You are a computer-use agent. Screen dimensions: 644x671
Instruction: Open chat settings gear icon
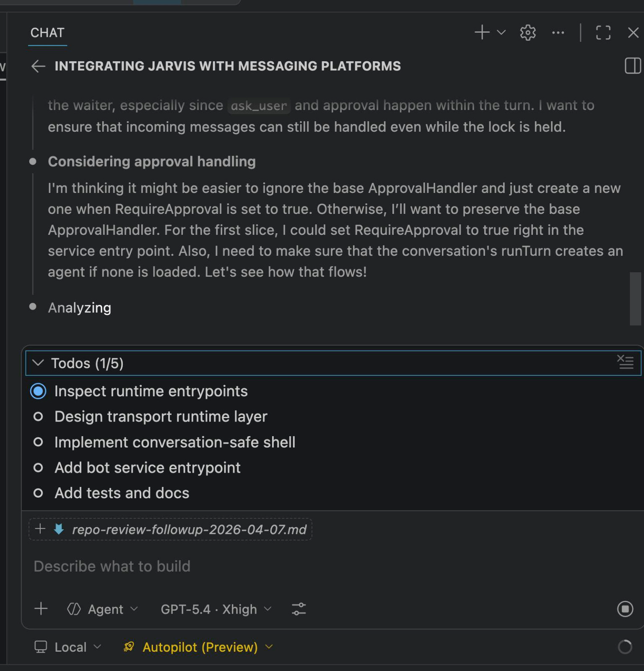pos(527,32)
